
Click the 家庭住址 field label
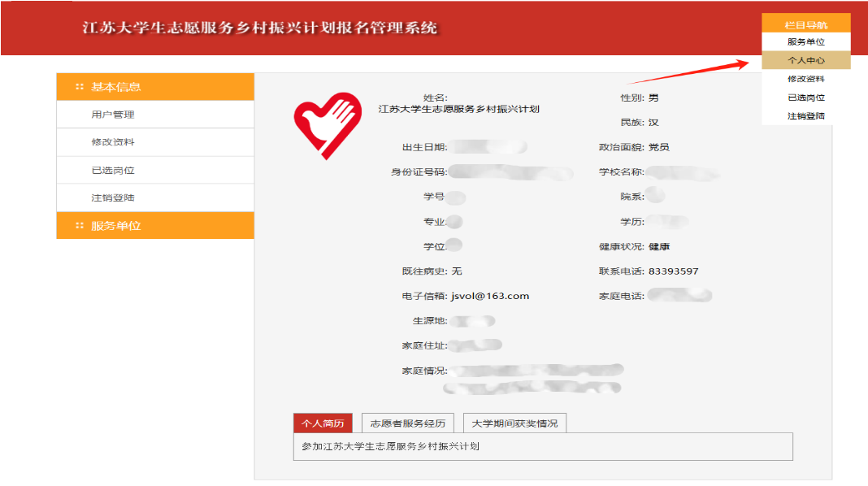pyautogui.click(x=424, y=346)
